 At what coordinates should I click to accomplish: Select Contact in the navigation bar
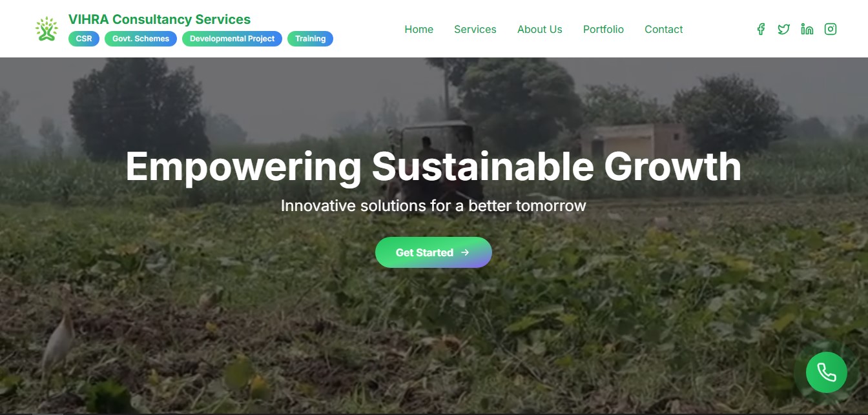663,29
